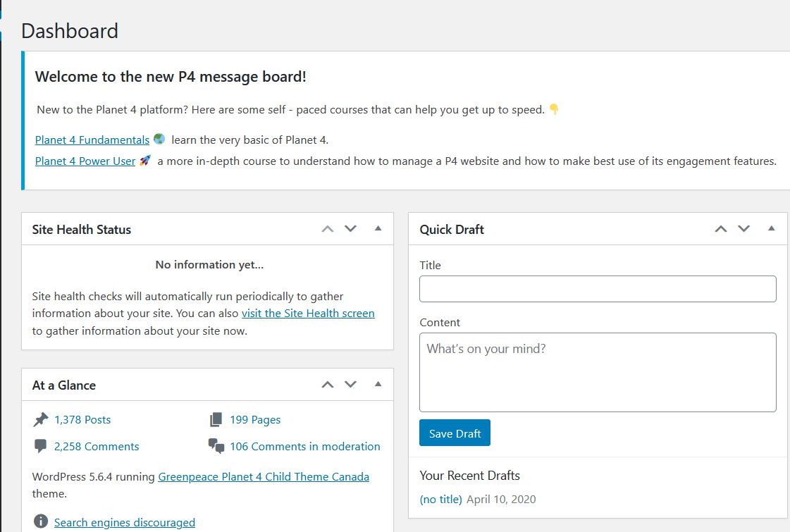Focus the Quick Draft Title field
Image resolution: width=790 pixels, height=532 pixels.
[x=598, y=289]
